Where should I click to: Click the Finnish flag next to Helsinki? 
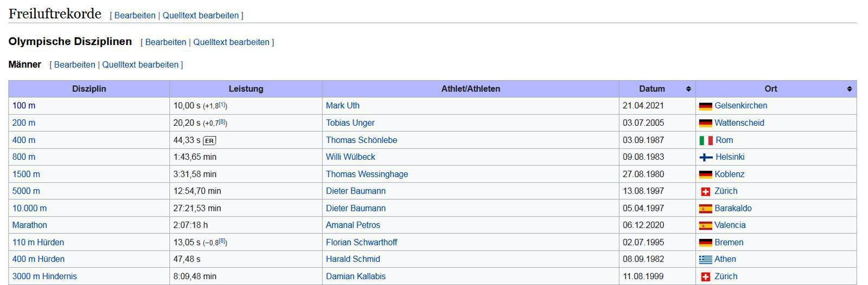tap(706, 157)
